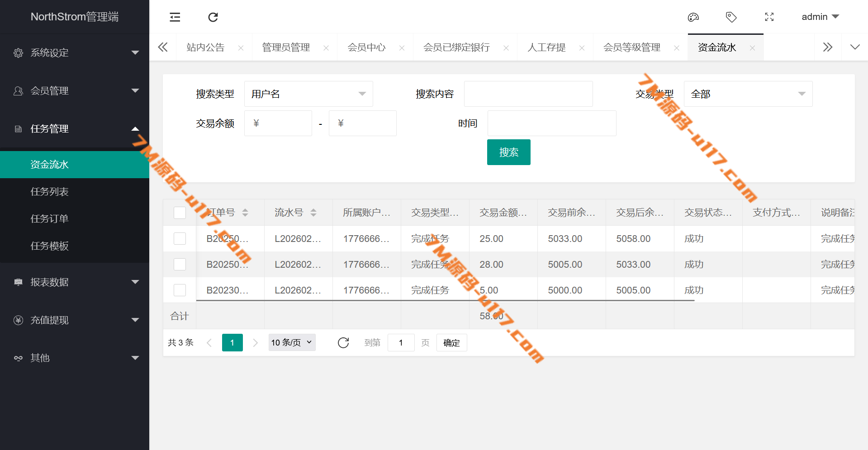
Task: Click the refresh icon in the top header
Action: [213, 17]
